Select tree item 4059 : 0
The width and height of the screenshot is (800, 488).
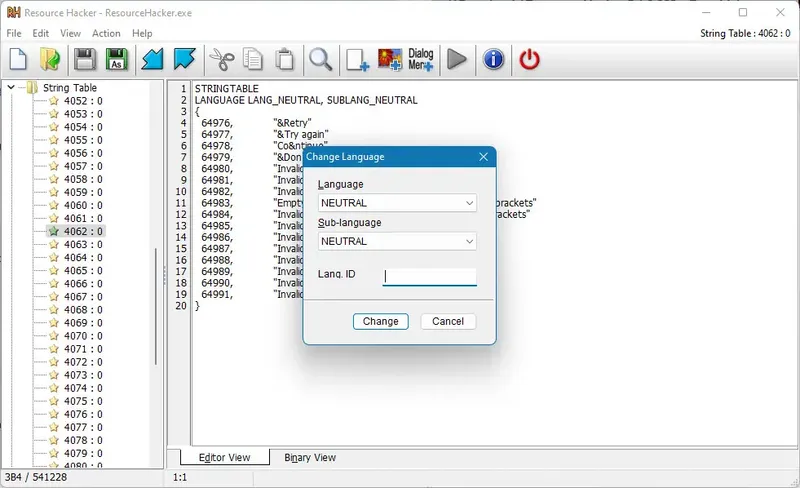pos(83,192)
